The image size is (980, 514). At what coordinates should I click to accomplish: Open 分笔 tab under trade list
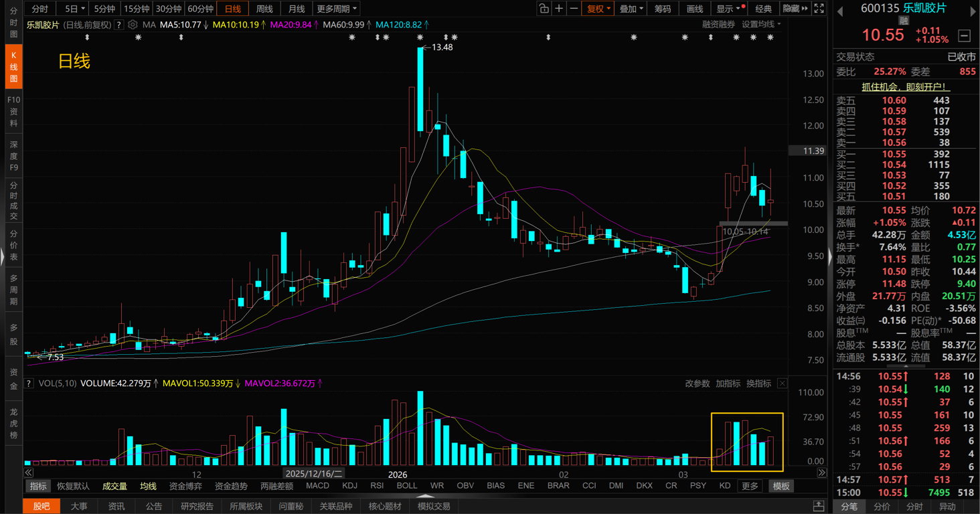point(849,507)
